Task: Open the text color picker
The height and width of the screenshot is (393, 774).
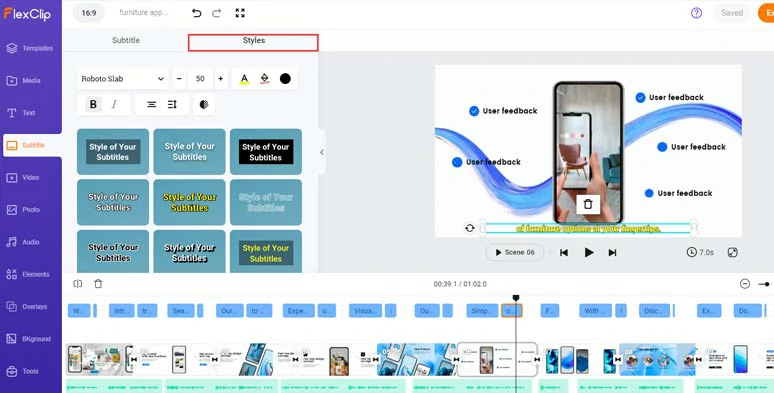Action: (244, 79)
